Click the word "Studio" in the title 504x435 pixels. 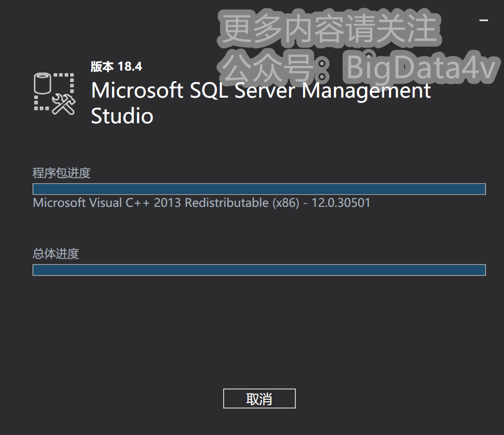(x=122, y=116)
